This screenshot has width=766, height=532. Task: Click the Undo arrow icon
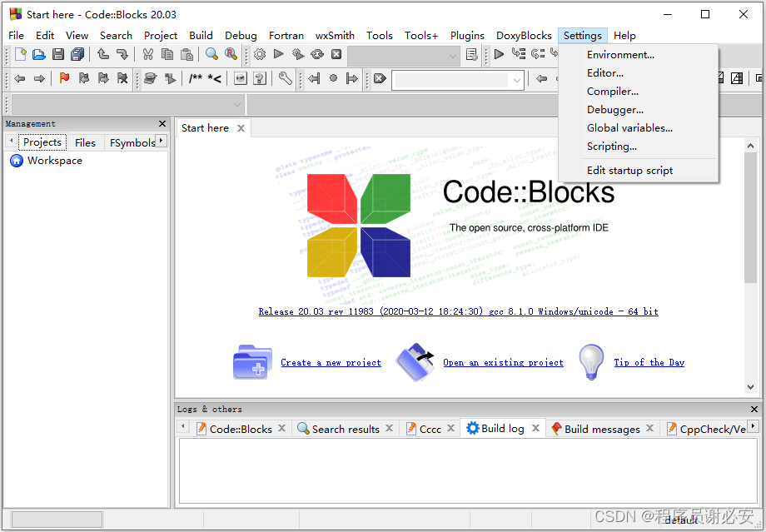click(x=102, y=54)
